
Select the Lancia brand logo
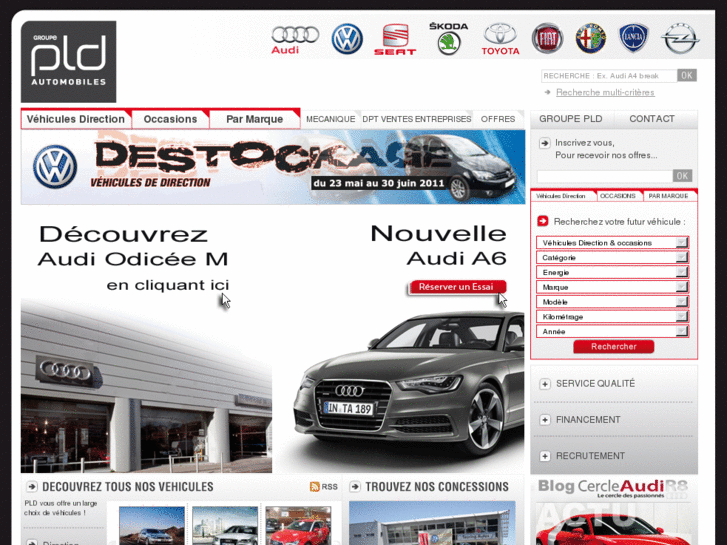tap(633, 38)
